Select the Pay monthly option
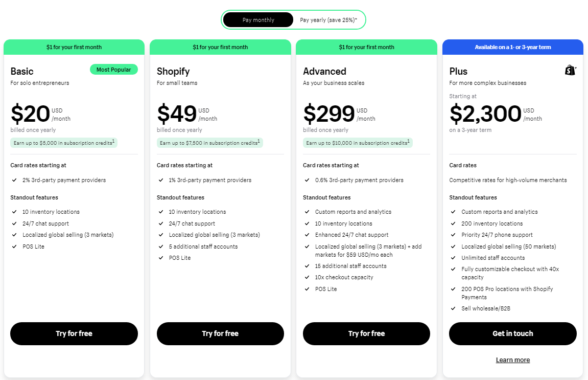The height and width of the screenshot is (380, 588). tap(257, 19)
